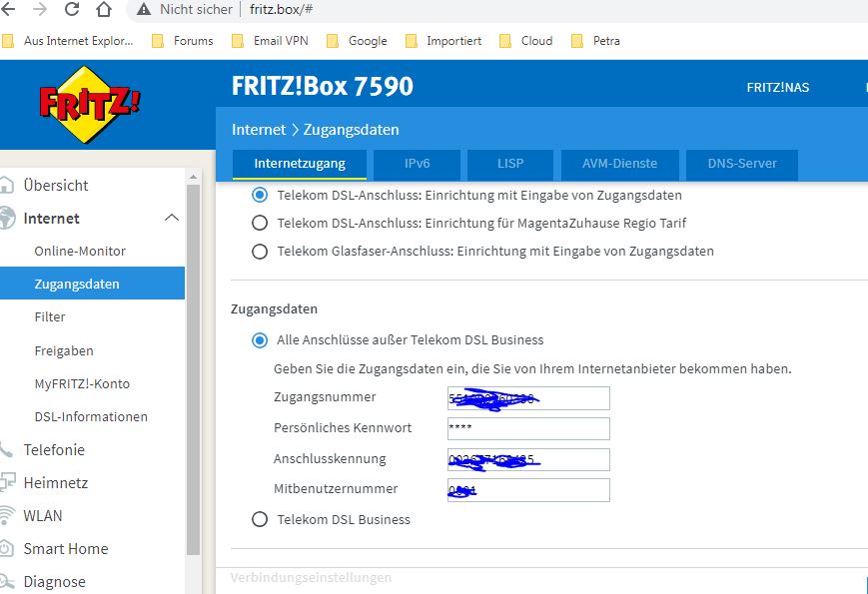Switch to the IPv6 tab
868x594 pixels.
[417, 165]
